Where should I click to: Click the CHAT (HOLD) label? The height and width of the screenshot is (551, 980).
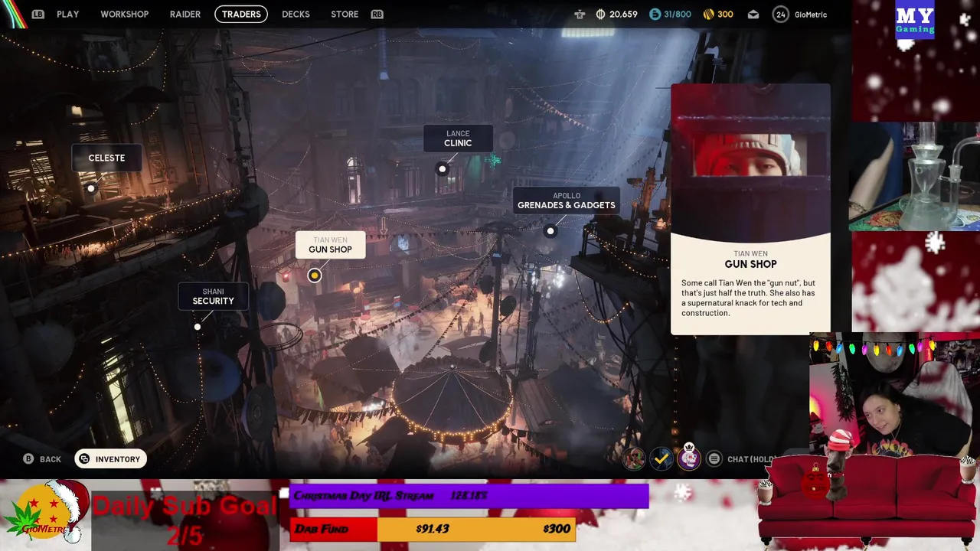coord(752,459)
